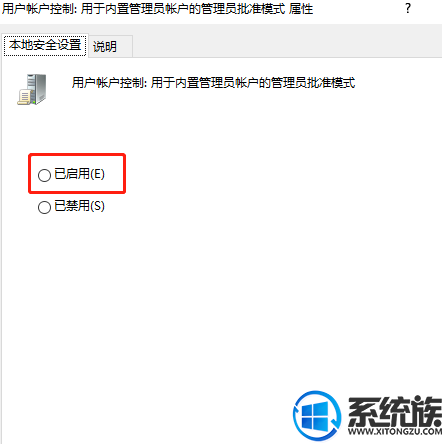
Task: Open the WWW.XITONGZU.COM link
Action: click(395, 431)
